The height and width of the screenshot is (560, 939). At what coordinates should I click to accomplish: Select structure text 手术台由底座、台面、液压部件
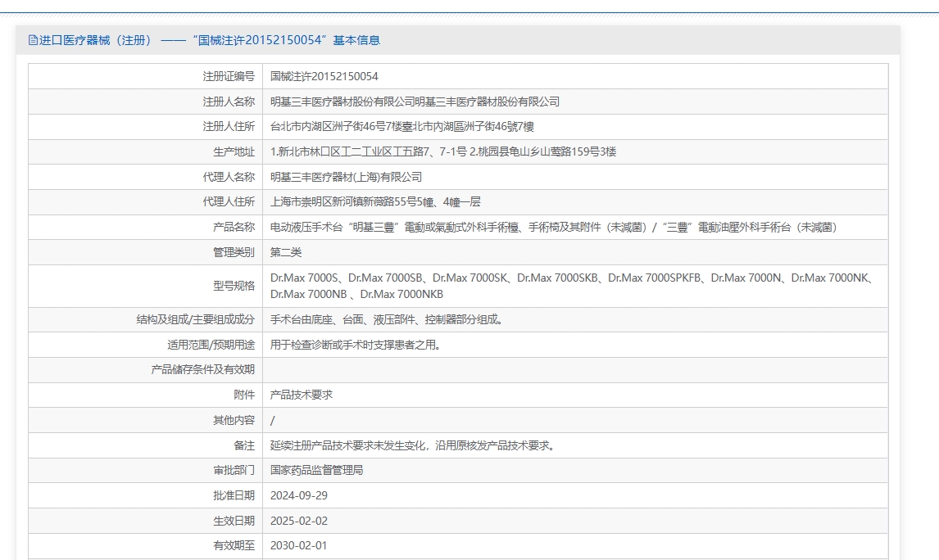[x=386, y=319]
